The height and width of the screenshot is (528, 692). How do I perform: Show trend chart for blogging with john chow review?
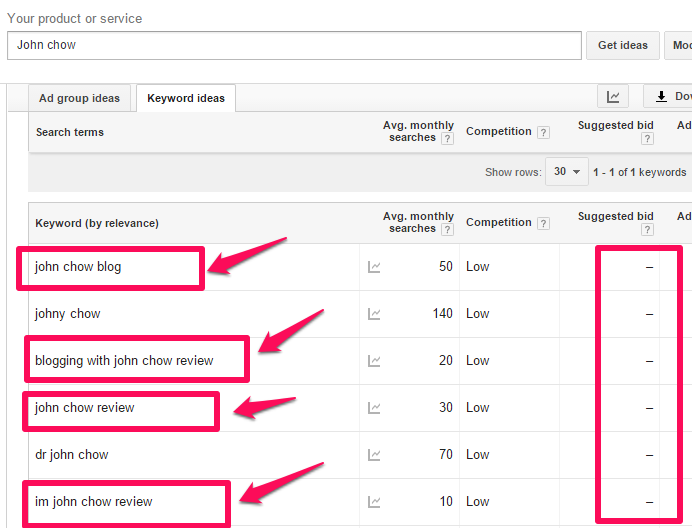coord(374,361)
